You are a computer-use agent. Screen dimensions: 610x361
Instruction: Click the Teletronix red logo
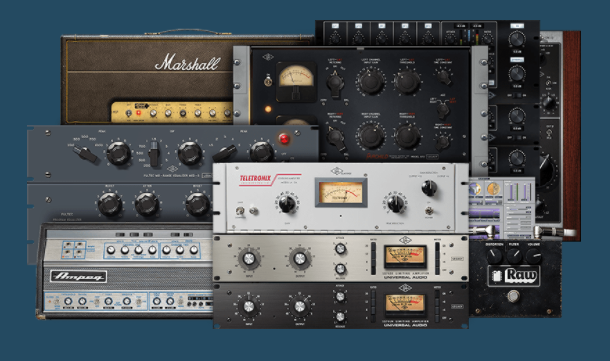point(255,179)
